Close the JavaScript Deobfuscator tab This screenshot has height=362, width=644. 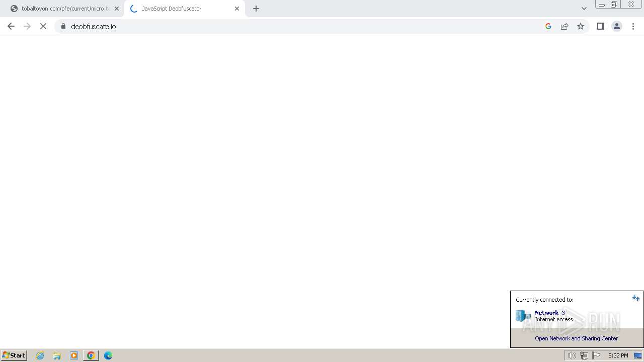click(x=237, y=9)
